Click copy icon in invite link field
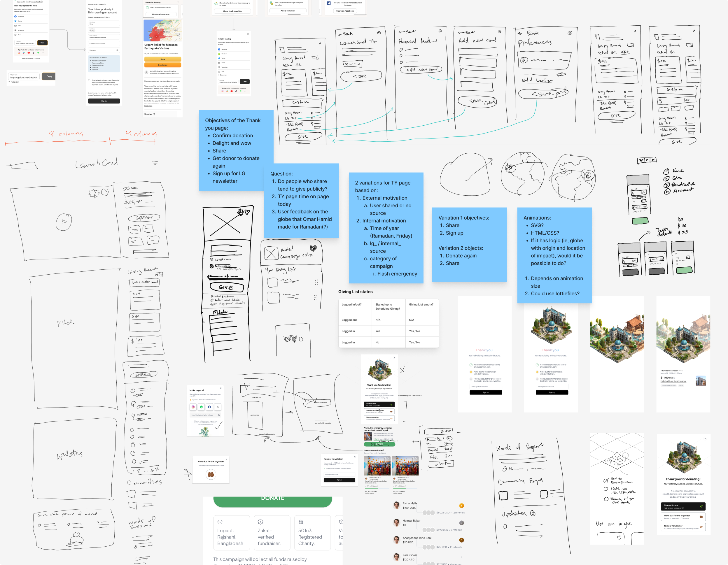 pos(219,415)
